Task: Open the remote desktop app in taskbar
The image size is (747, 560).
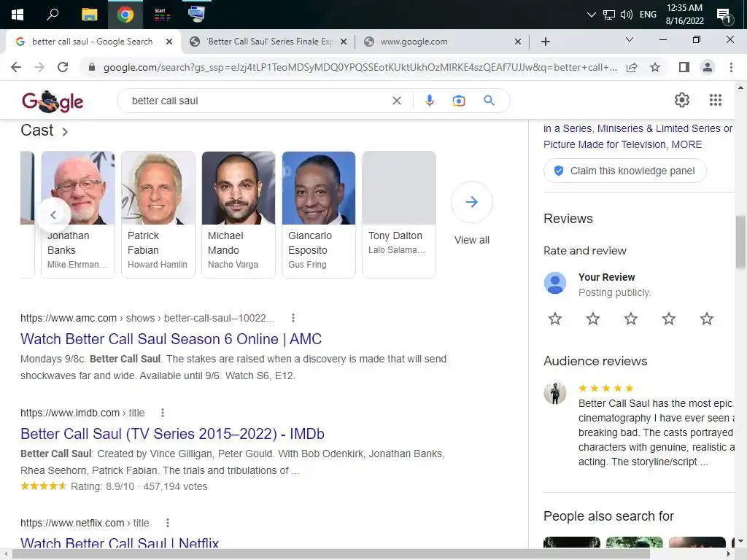Action: pyautogui.click(x=196, y=14)
